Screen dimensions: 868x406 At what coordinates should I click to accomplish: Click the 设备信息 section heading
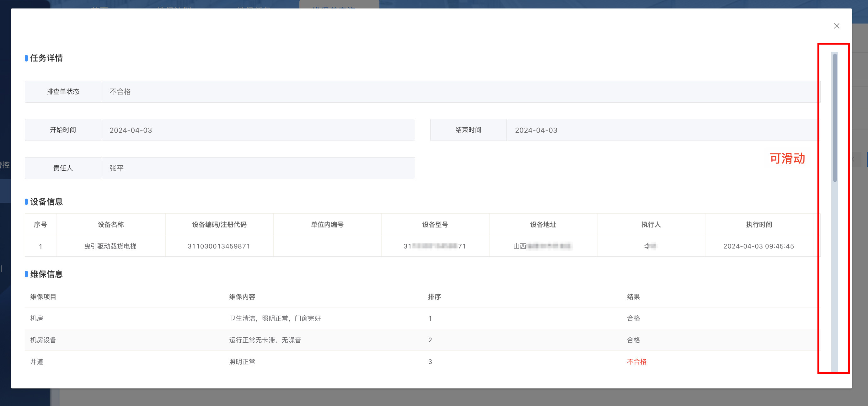pyautogui.click(x=46, y=202)
